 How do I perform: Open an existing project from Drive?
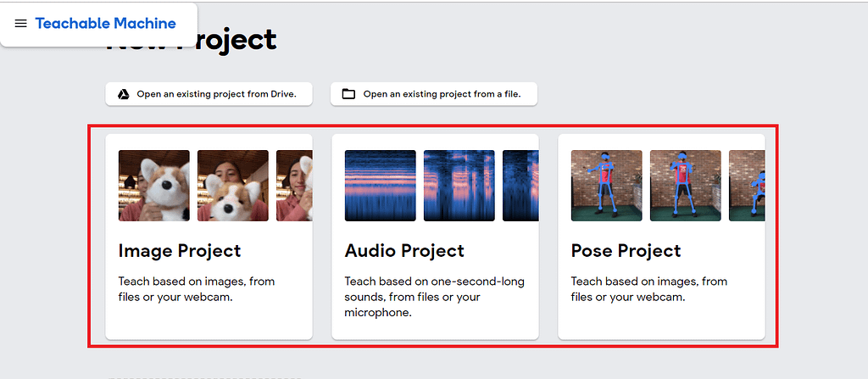pyautogui.click(x=209, y=94)
